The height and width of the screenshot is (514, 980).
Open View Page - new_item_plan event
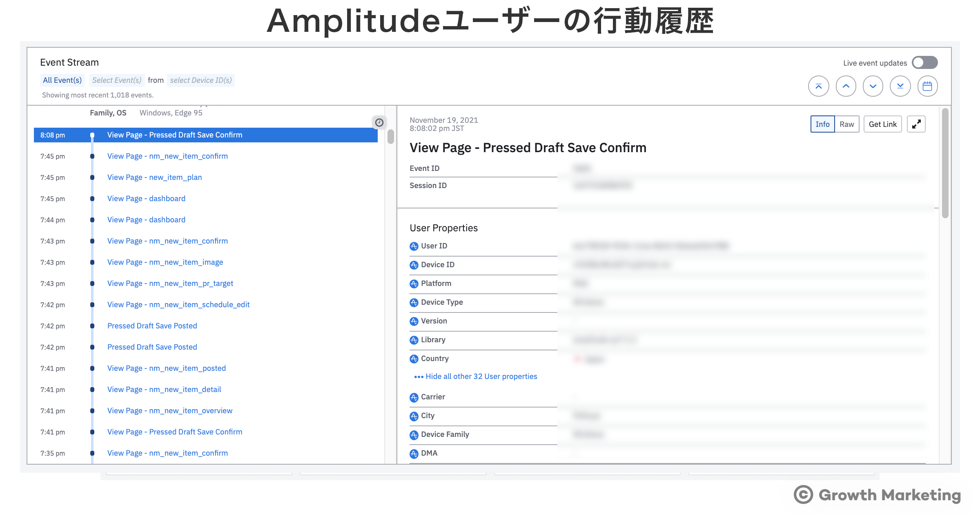click(x=154, y=177)
